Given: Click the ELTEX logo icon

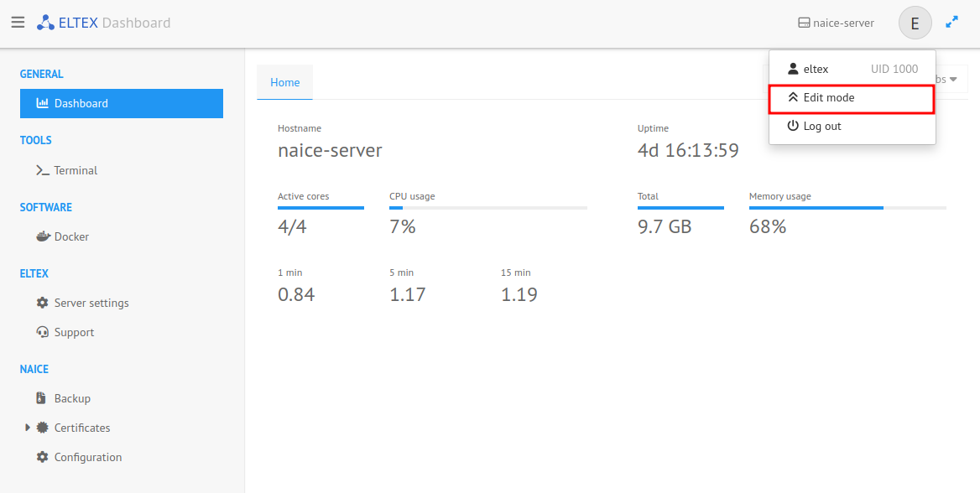Looking at the screenshot, I should 45,23.
